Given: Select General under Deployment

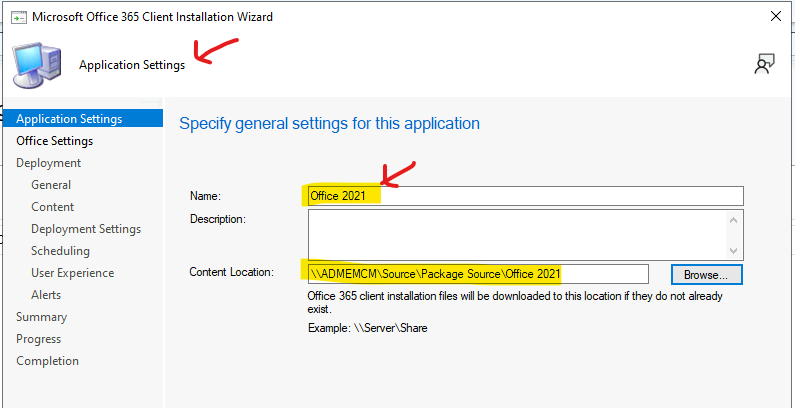Looking at the screenshot, I should [51, 184].
